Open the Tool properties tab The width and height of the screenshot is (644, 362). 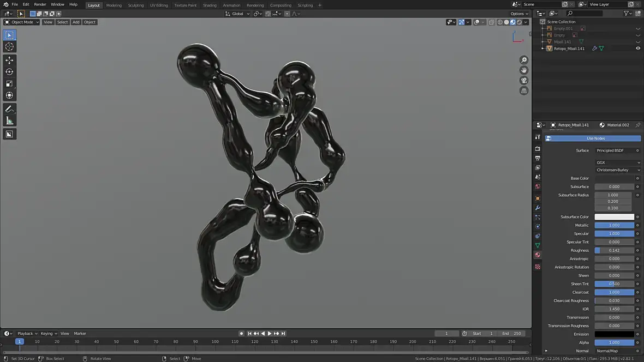pyautogui.click(x=538, y=137)
